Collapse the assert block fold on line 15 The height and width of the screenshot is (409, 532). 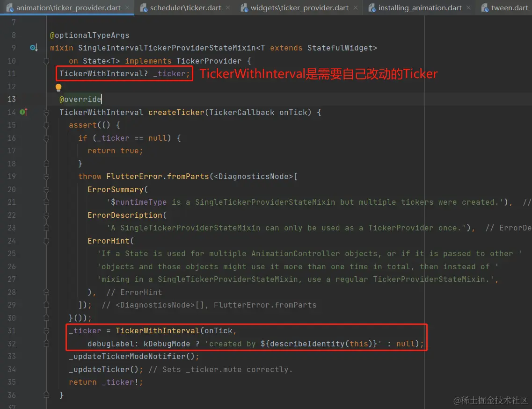click(x=46, y=125)
